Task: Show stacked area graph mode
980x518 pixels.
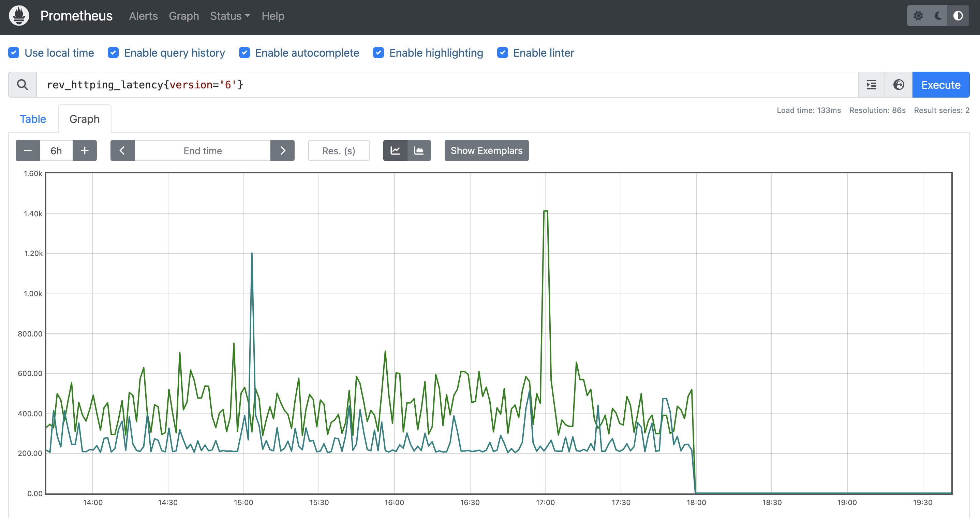Action: 419,151
